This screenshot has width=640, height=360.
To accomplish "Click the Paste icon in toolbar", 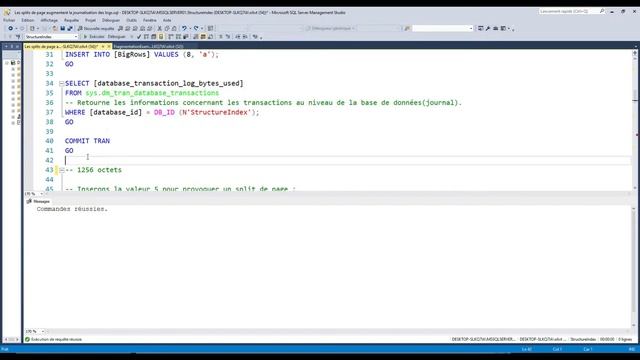I will pos(174,28).
